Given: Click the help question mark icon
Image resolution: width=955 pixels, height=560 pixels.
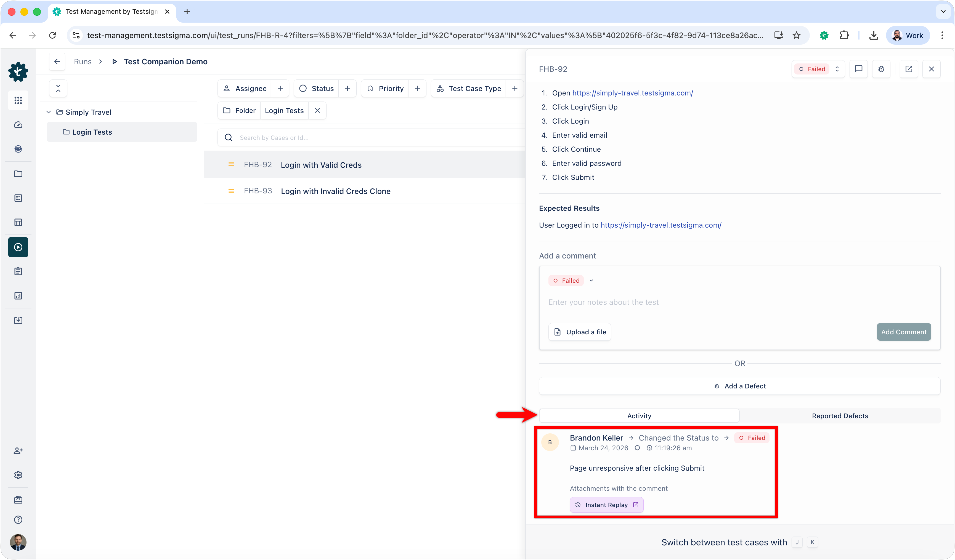Looking at the screenshot, I should (18, 519).
